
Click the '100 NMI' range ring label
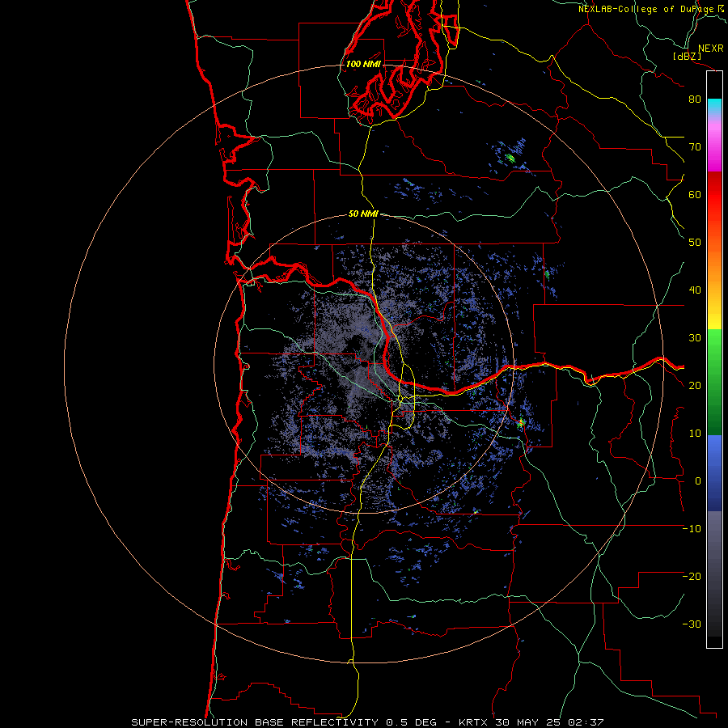(363, 64)
